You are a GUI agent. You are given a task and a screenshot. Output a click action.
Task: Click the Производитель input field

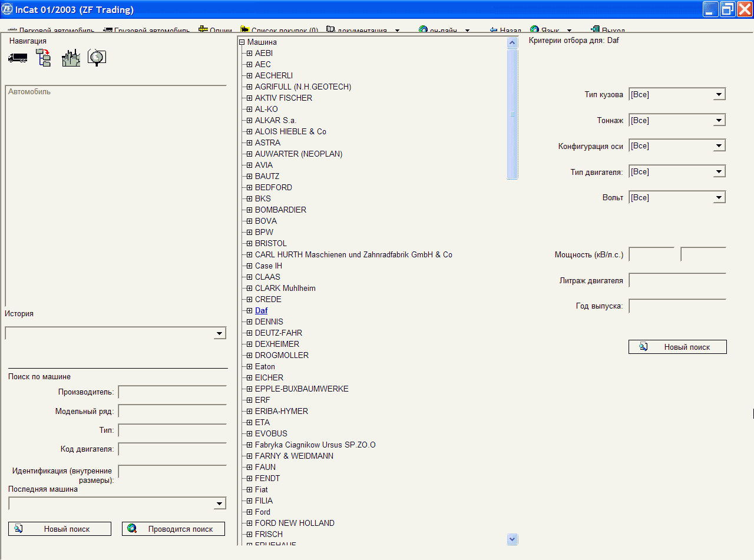(173, 392)
